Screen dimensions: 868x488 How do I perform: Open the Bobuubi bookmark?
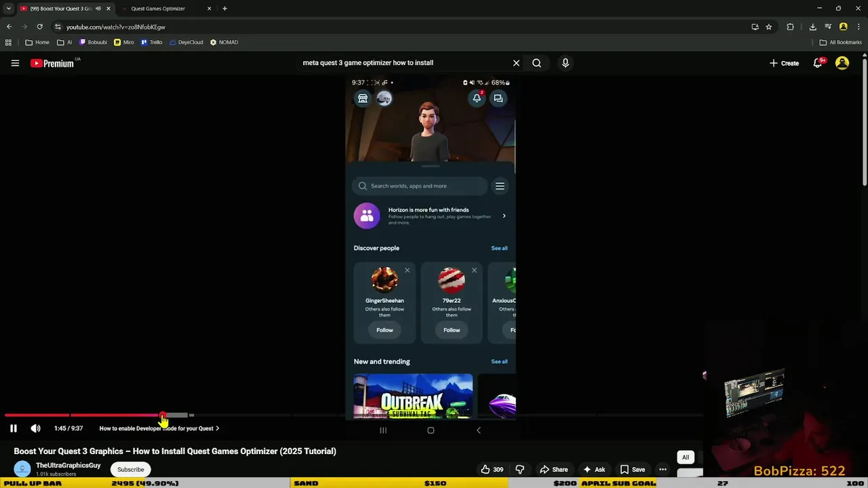[94, 42]
